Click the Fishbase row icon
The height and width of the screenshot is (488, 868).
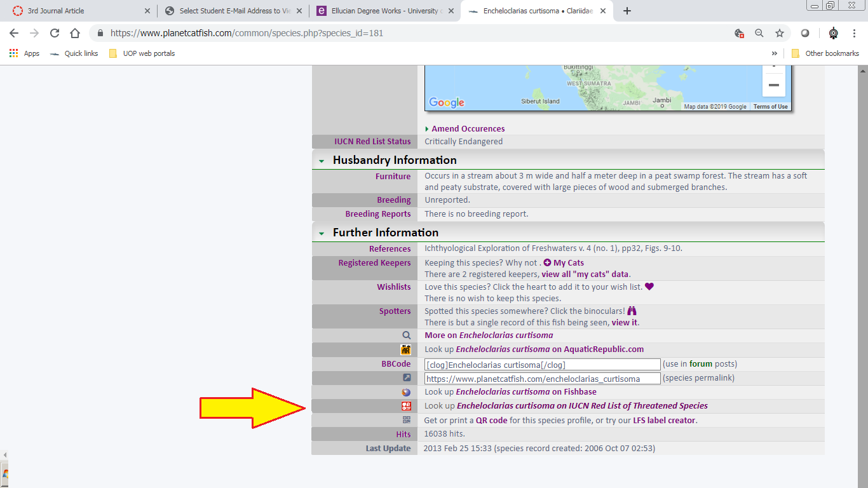tap(407, 392)
